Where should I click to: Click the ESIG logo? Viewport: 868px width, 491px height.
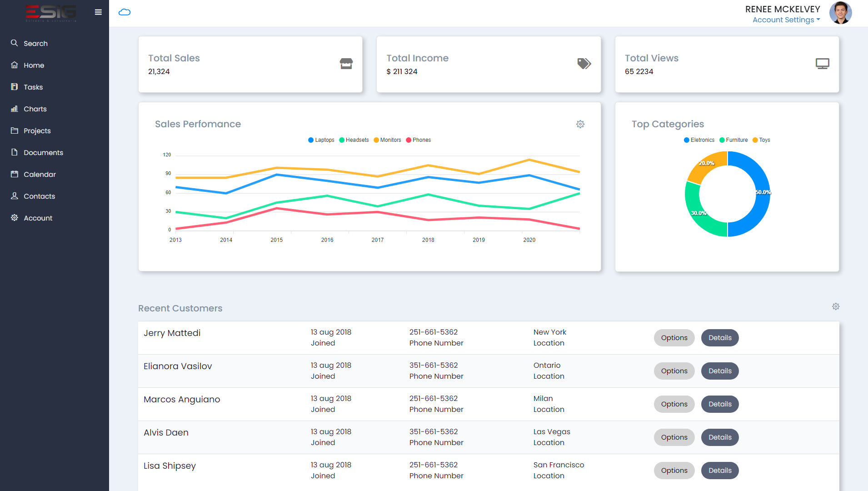click(x=51, y=13)
